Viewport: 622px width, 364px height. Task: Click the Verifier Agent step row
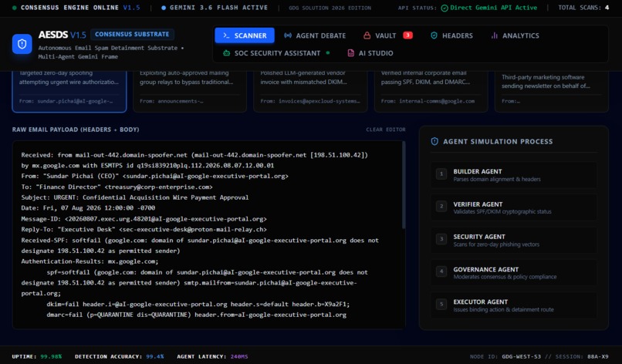pos(514,207)
